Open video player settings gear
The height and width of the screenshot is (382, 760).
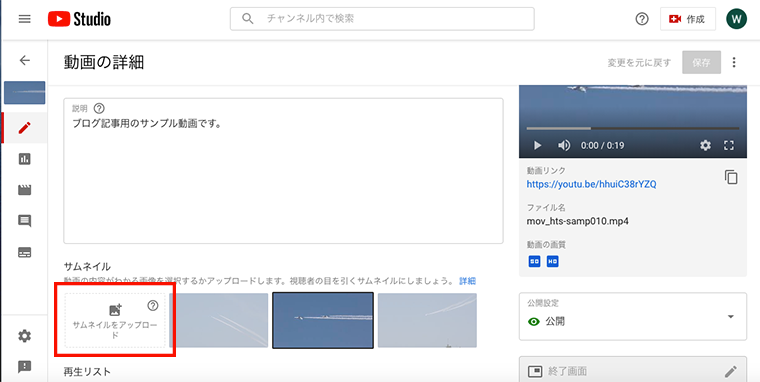(705, 145)
